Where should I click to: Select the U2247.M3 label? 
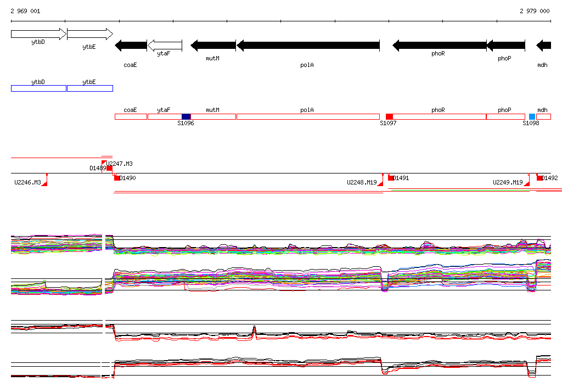119,164
